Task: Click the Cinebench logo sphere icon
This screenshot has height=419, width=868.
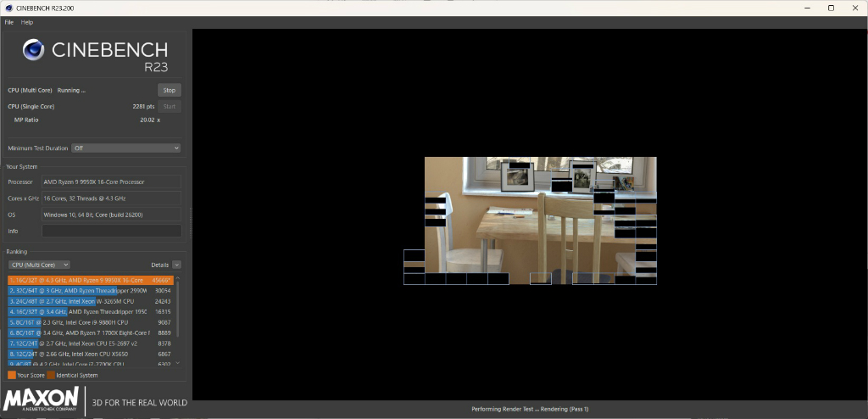Action: (34, 50)
